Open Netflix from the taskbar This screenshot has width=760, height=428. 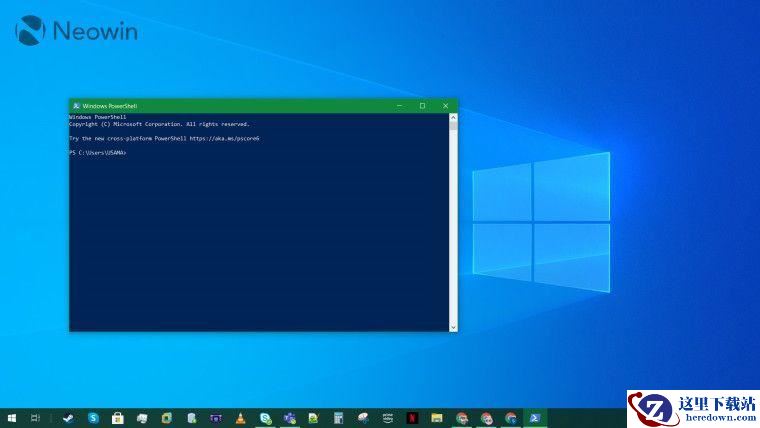tap(412, 418)
